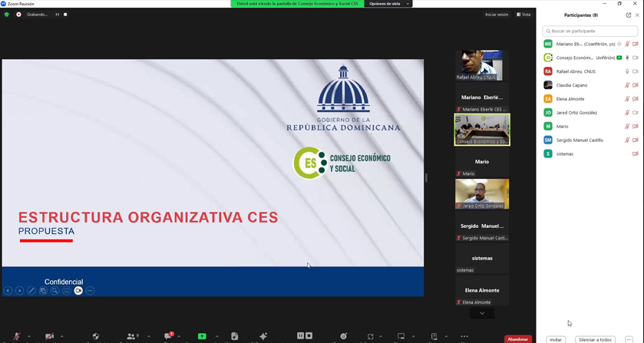
Task: Click Consejo Económico screen-sharing green icon
Action: coord(619,58)
